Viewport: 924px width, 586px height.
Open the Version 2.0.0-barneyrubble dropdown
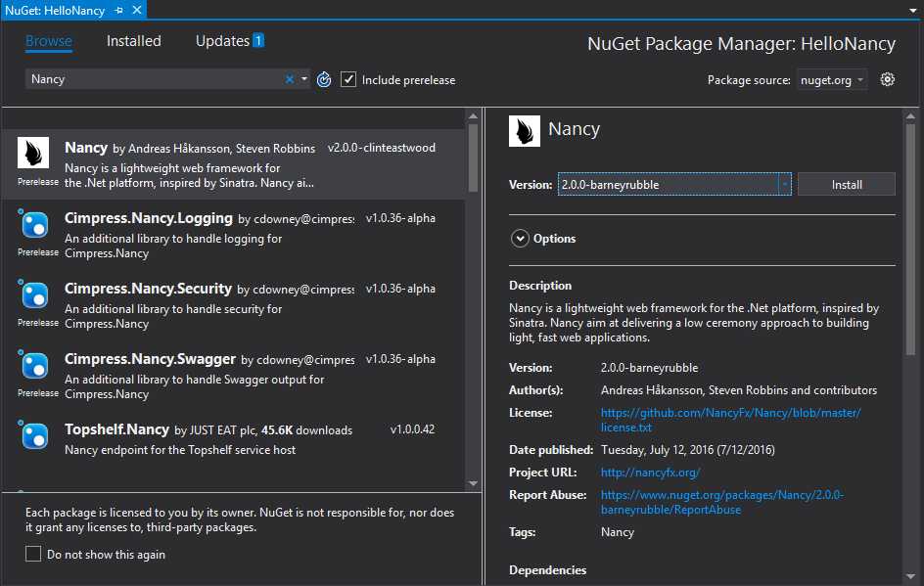784,184
